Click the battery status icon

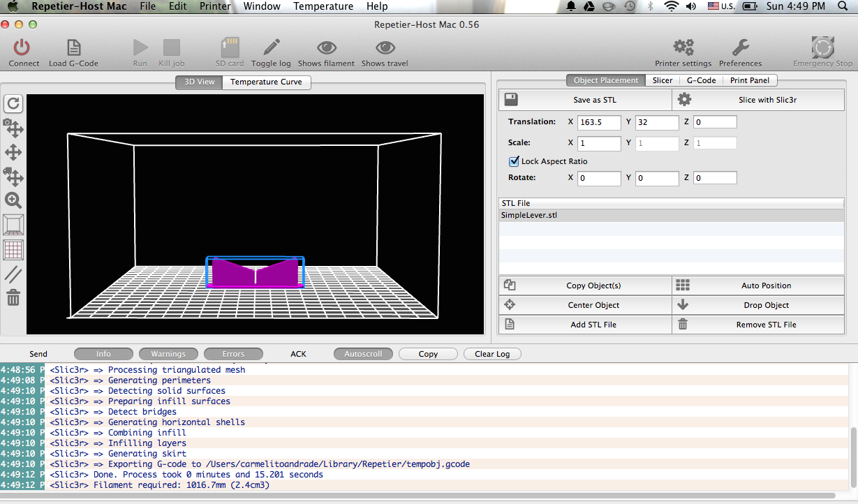click(x=750, y=6)
